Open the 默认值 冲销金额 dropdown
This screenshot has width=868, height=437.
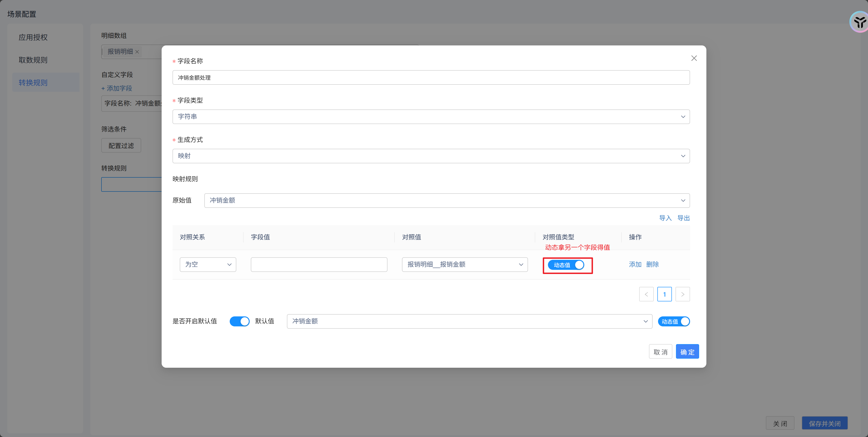469,321
